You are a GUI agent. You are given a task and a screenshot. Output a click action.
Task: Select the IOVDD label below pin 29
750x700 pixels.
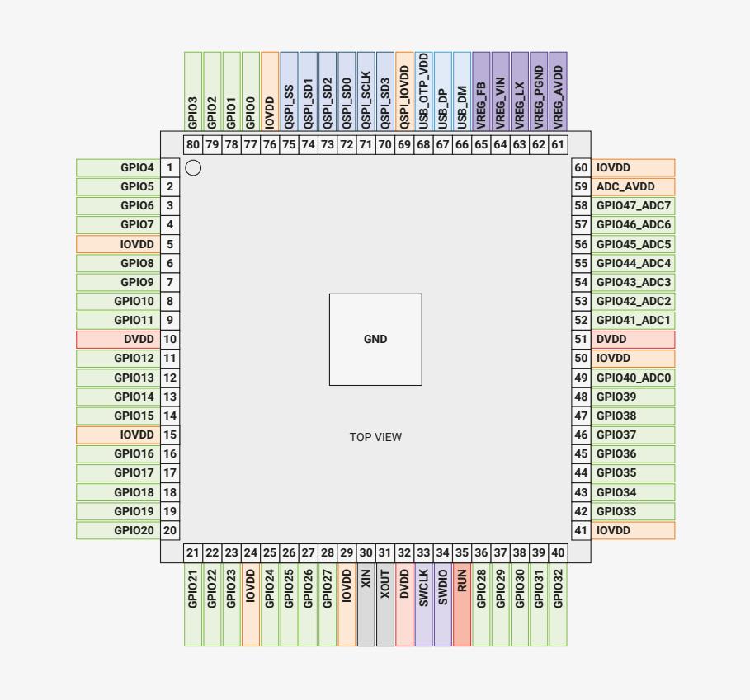(x=347, y=604)
